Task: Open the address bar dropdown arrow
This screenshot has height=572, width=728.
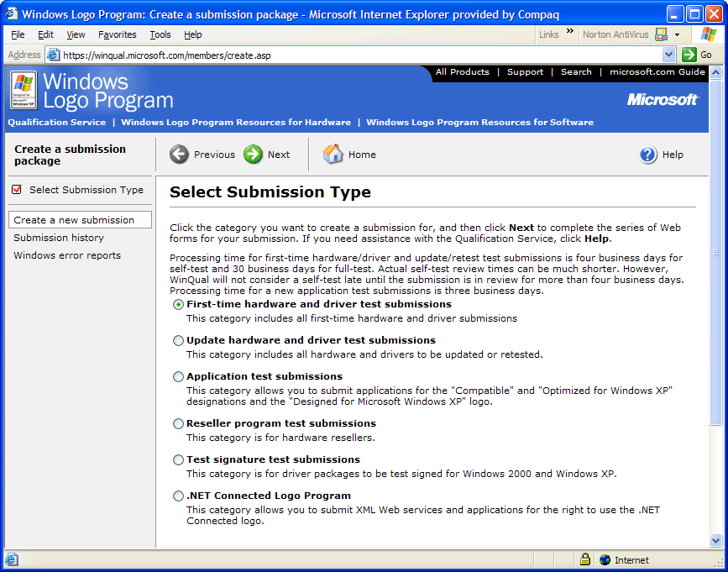Action: pyautogui.click(x=669, y=55)
